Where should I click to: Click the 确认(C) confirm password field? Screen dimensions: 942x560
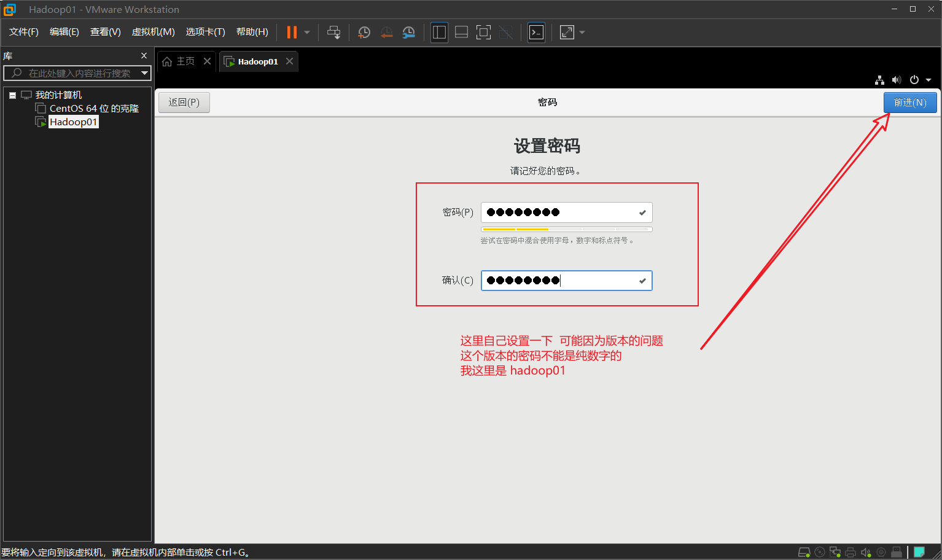pyautogui.click(x=566, y=281)
